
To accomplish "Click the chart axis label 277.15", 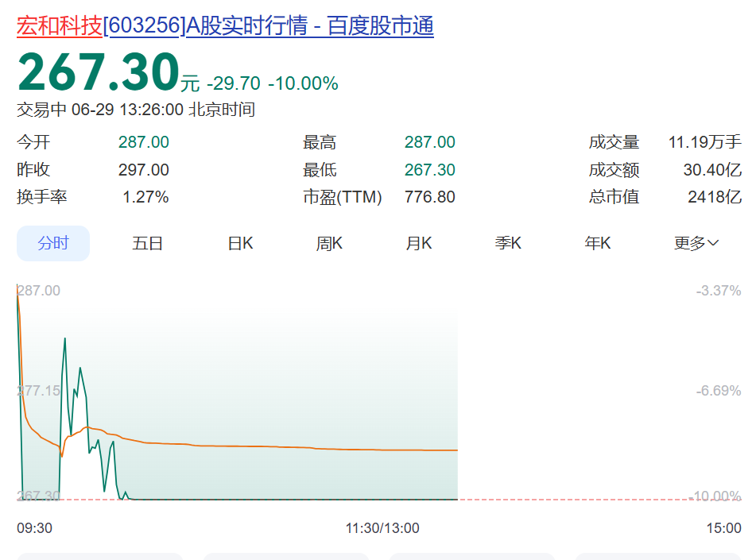I will tap(39, 390).
